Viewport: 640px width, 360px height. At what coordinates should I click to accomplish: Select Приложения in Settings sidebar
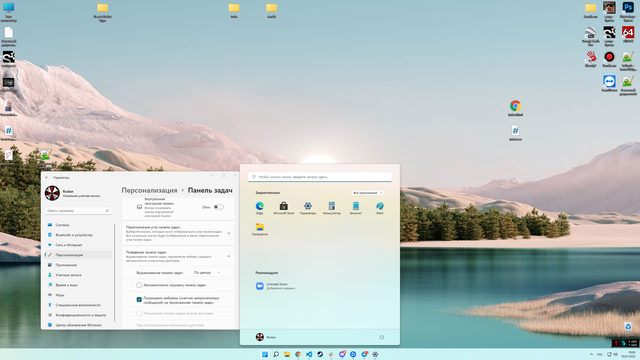point(78,265)
